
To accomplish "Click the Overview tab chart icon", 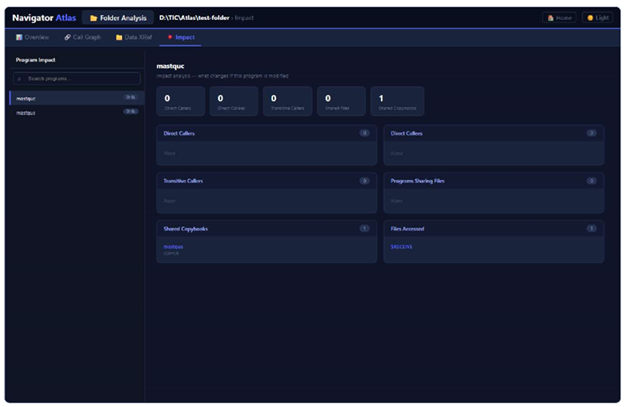I will pos(19,37).
